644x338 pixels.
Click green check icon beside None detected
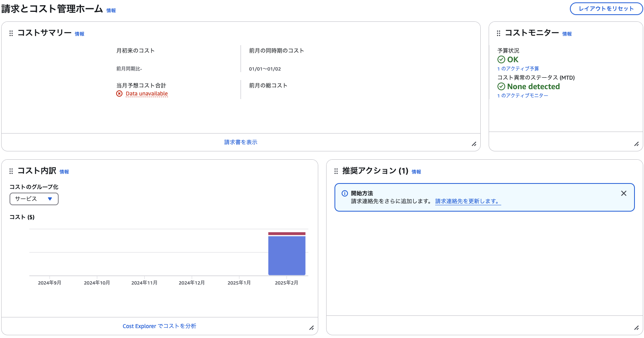coord(501,86)
